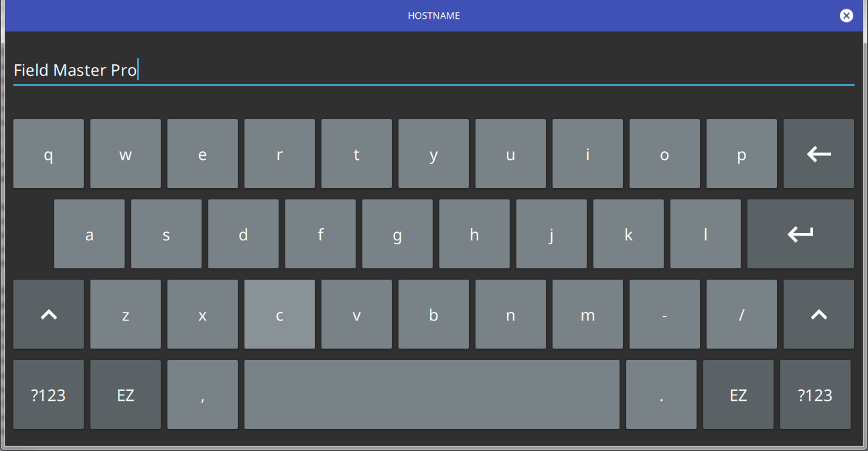The image size is (868, 451).
Task: Tap the letter j key
Action: point(551,234)
